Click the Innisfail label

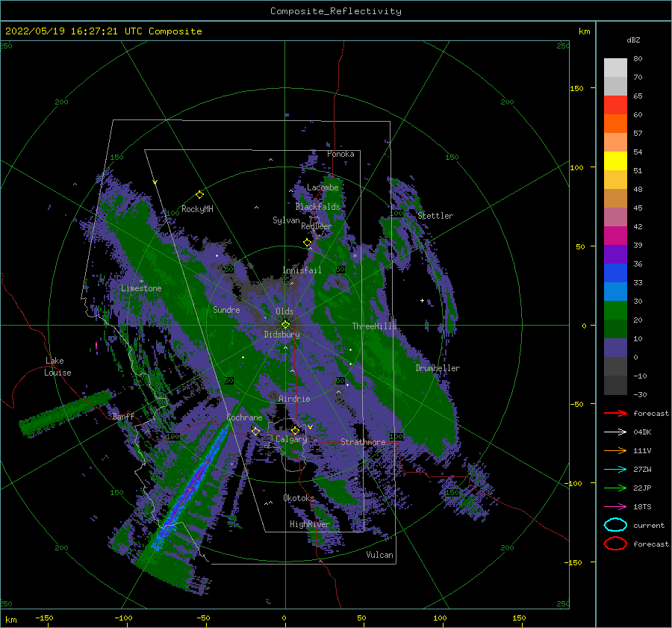pos(302,270)
